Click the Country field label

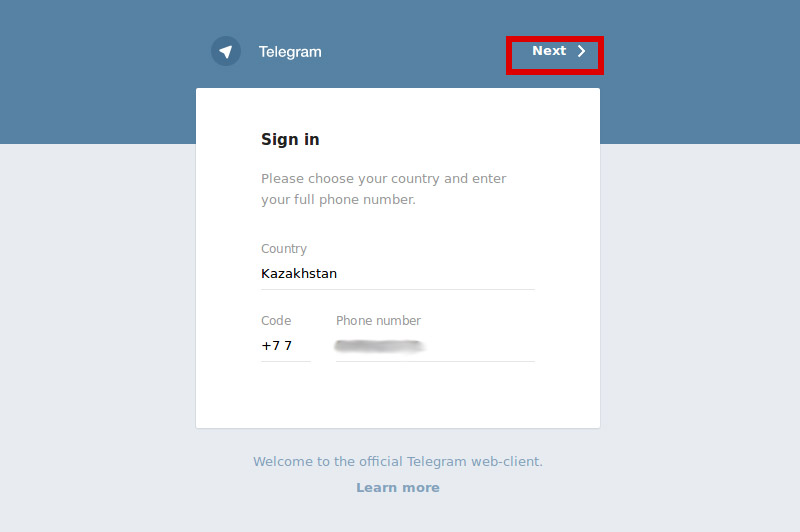[x=284, y=248]
